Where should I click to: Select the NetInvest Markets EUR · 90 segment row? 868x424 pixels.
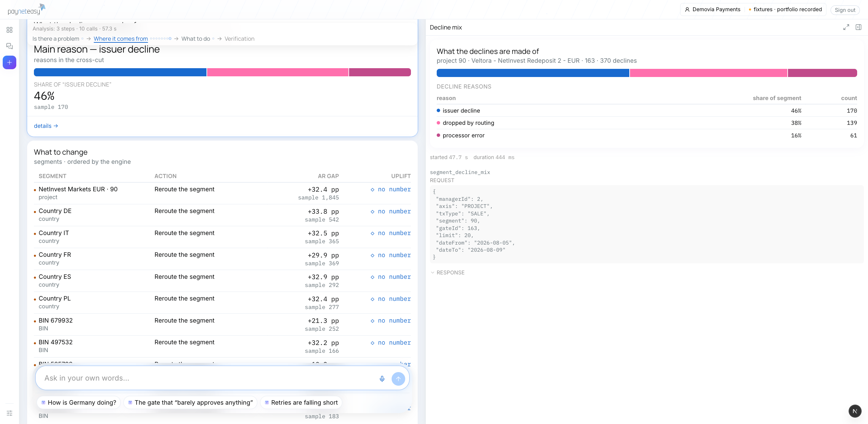point(222,193)
